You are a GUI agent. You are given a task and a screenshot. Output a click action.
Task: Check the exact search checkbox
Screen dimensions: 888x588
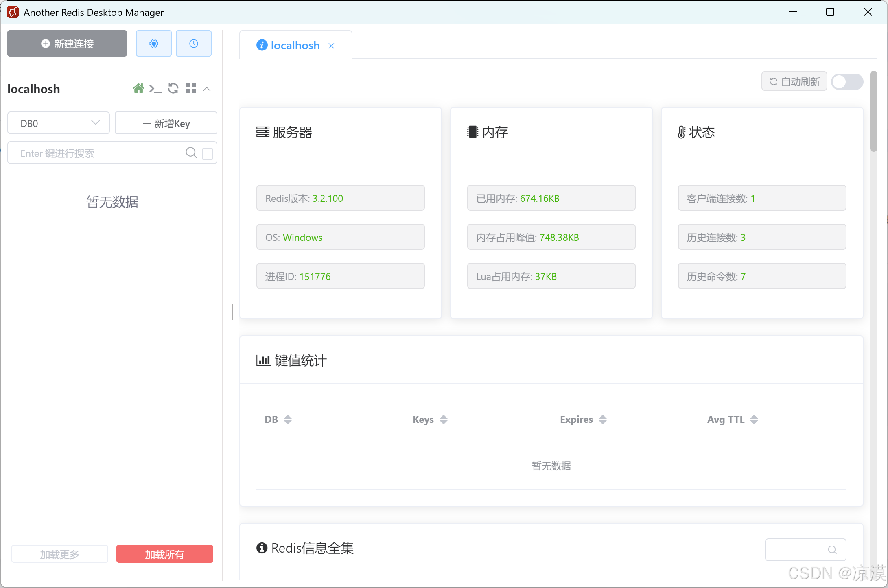[208, 153]
